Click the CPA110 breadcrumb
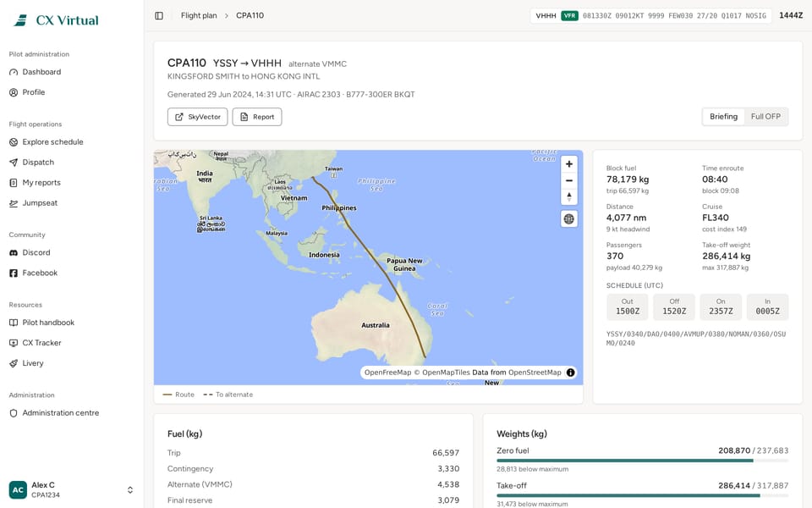Screen dimensions: 812x508 tap(250, 15)
